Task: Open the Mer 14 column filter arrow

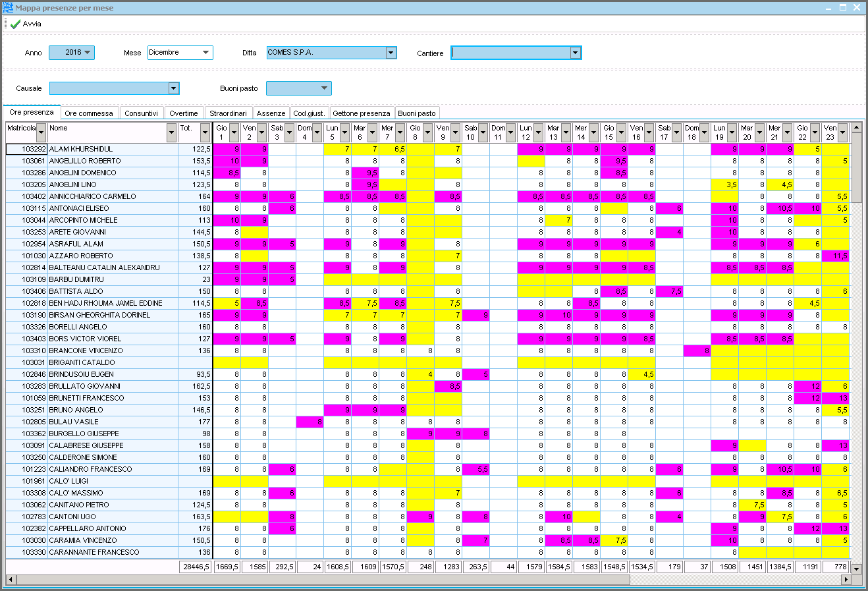Action: coord(593,132)
